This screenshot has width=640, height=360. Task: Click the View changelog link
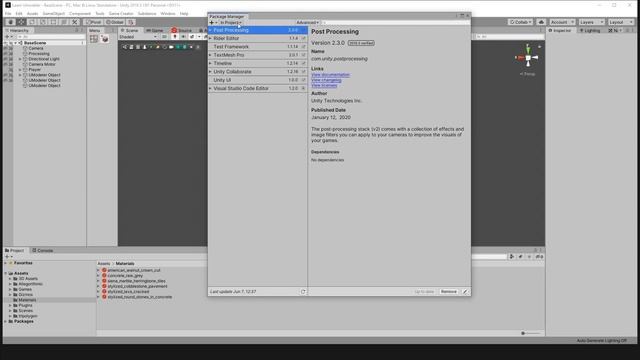(x=326, y=80)
